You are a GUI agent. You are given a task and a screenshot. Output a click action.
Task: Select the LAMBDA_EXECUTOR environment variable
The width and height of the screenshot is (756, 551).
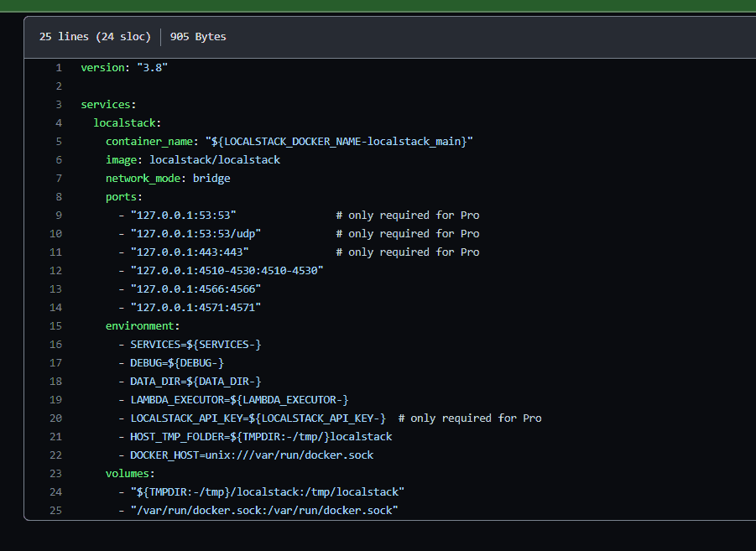coord(239,399)
